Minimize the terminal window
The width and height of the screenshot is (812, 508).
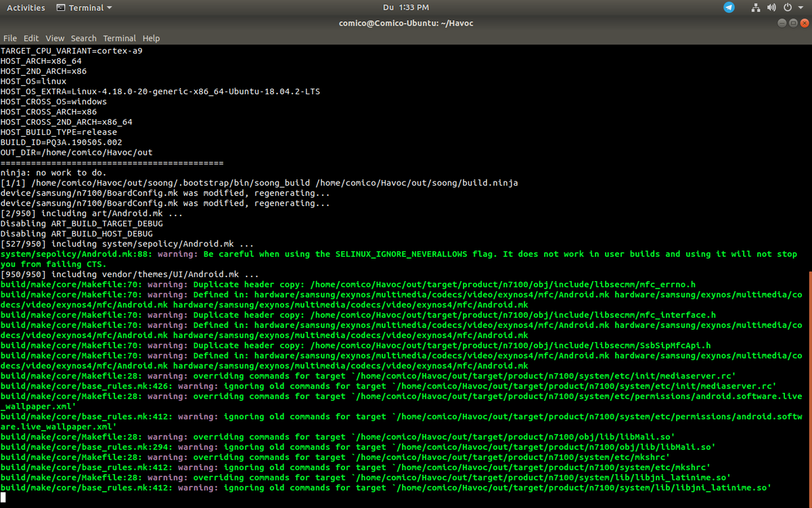[x=782, y=23]
